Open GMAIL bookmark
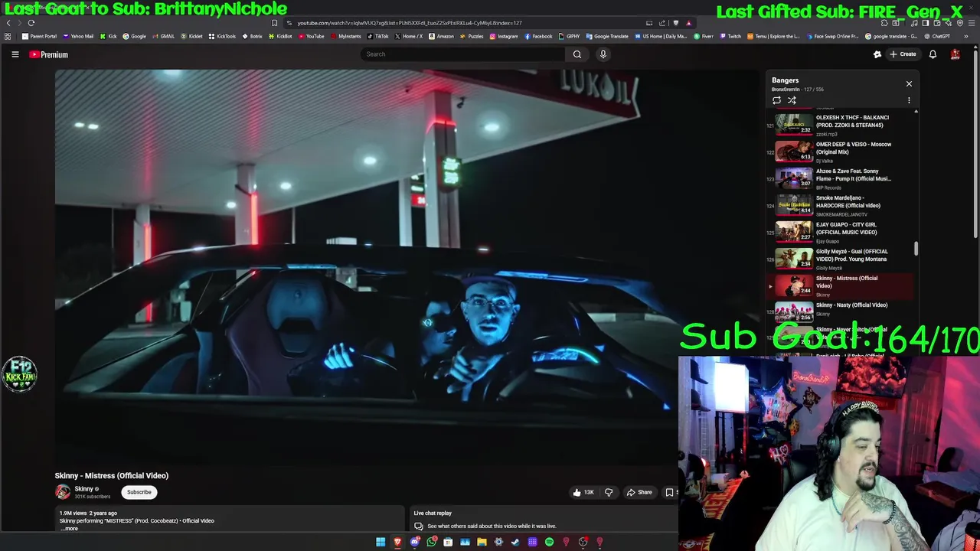 [x=163, y=36]
